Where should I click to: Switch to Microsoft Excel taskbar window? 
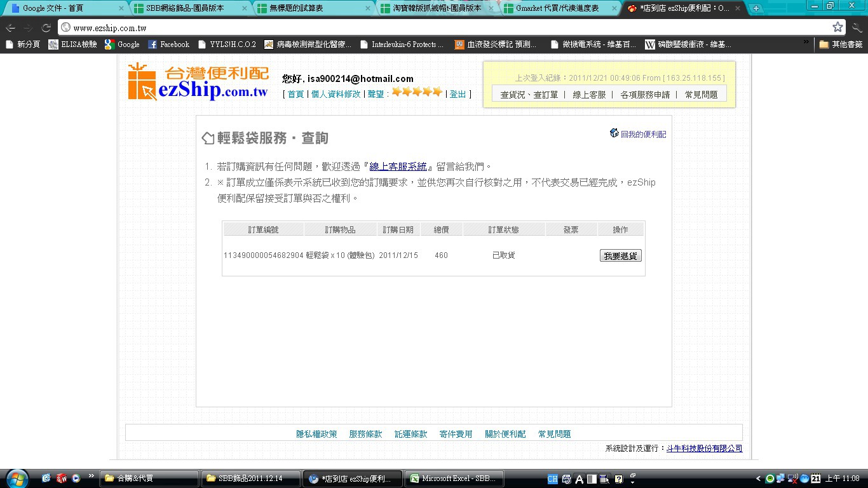(456, 478)
